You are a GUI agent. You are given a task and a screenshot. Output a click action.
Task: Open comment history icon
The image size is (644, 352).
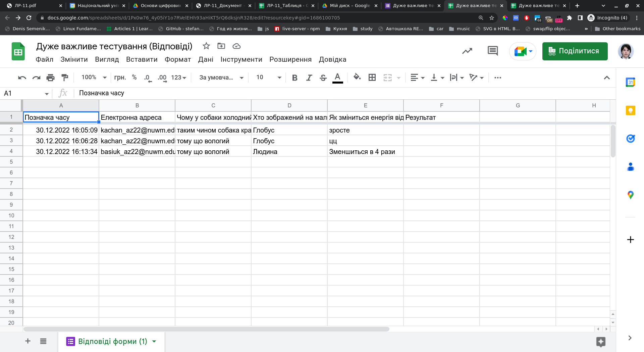tap(492, 51)
